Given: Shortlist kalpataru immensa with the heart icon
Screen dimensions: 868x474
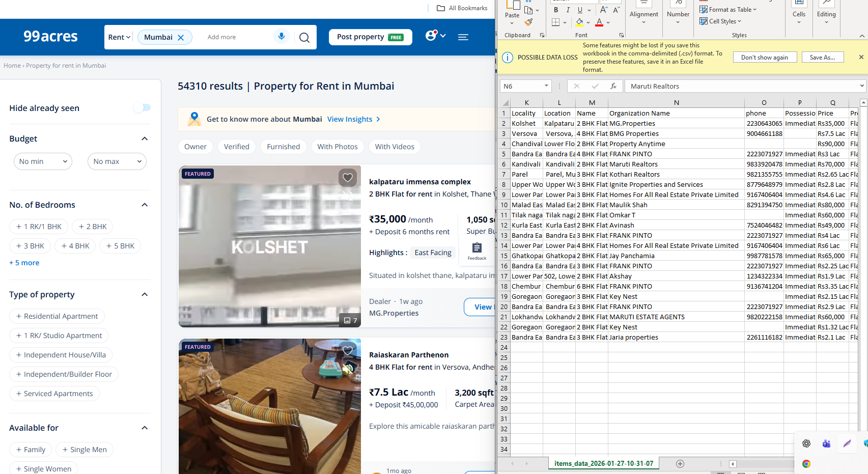Looking at the screenshot, I should [348, 177].
